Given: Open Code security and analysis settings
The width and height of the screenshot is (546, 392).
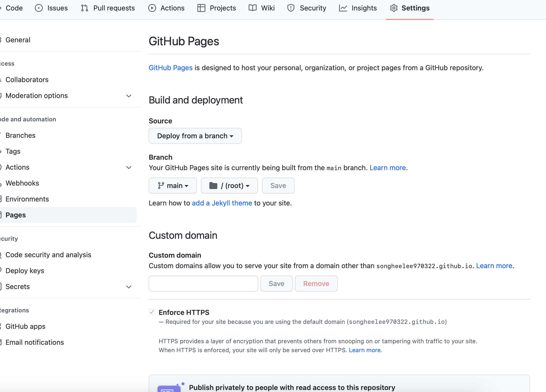Looking at the screenshot, I should pos(68,255).
